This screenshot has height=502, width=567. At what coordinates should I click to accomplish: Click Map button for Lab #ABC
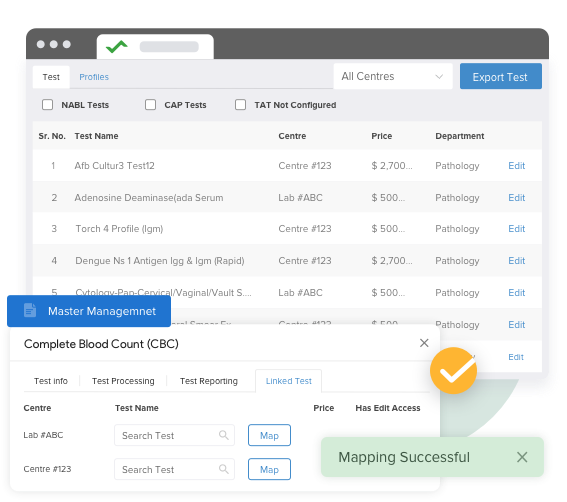(269, 435)
